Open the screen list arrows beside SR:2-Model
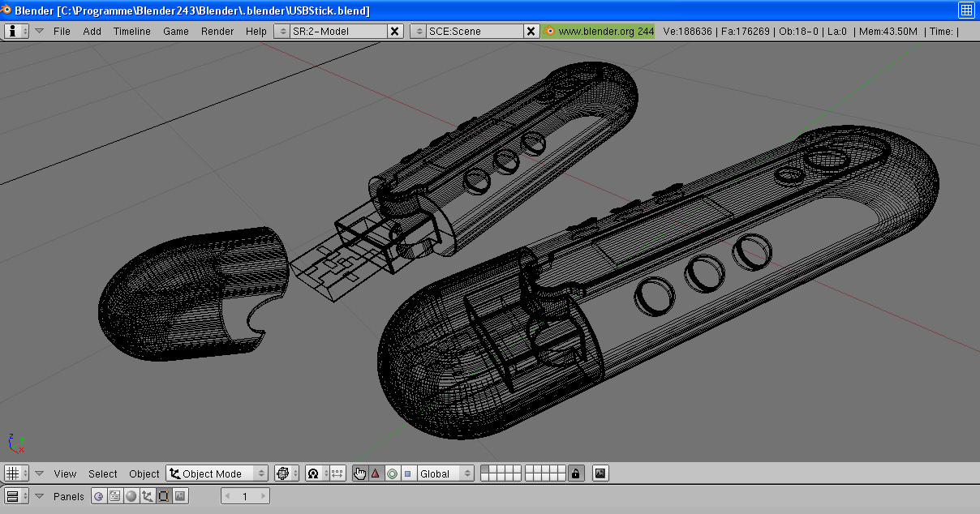The image size is (980, 514). tap(282, 31)
